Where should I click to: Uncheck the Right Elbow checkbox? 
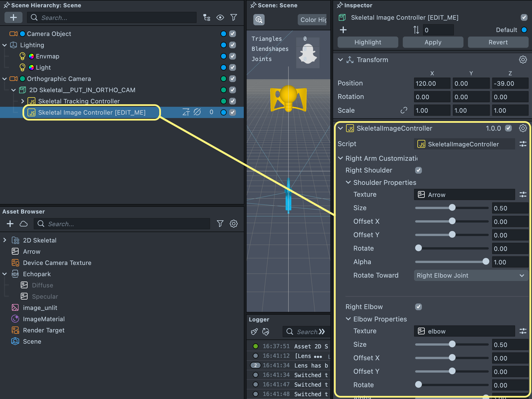pos(418,307)
